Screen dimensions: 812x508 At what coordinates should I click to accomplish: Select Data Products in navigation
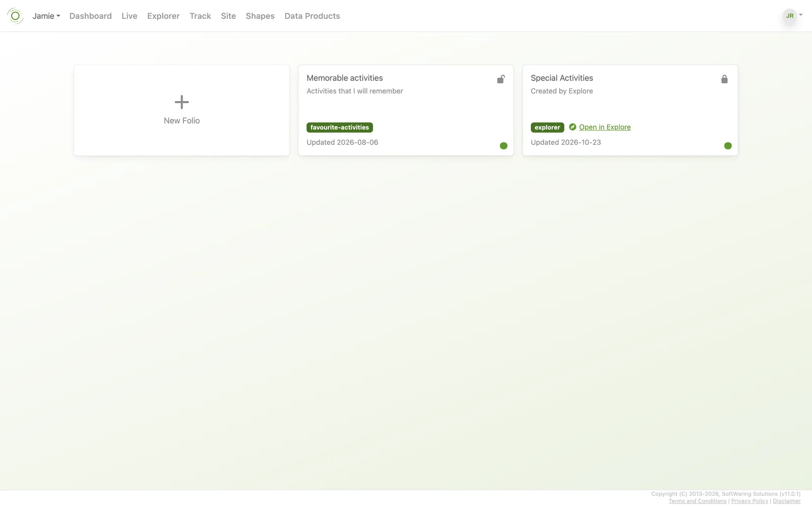(312, 16)
